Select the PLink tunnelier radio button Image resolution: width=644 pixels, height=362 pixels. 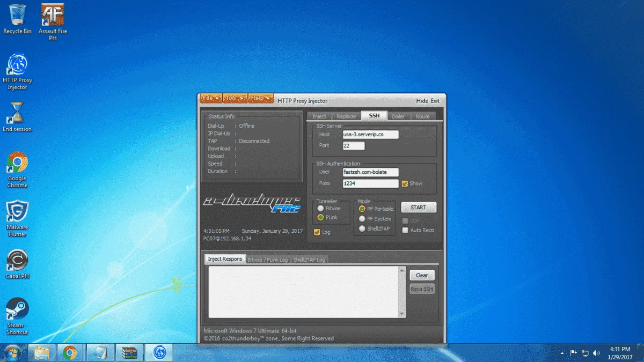click(x=320, y=217)
